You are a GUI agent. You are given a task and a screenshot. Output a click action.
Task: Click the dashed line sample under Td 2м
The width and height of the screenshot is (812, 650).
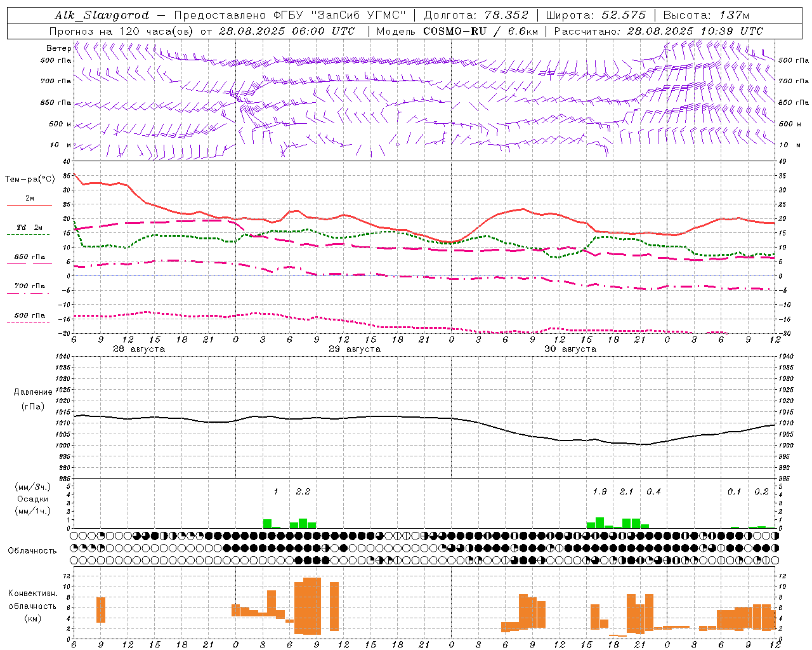28,234
